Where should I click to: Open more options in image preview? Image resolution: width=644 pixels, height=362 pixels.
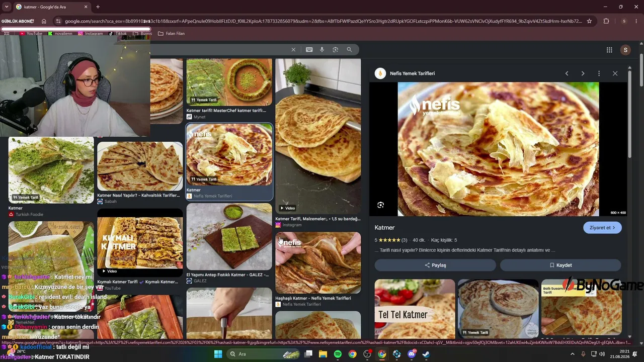[x=599, y=73]
